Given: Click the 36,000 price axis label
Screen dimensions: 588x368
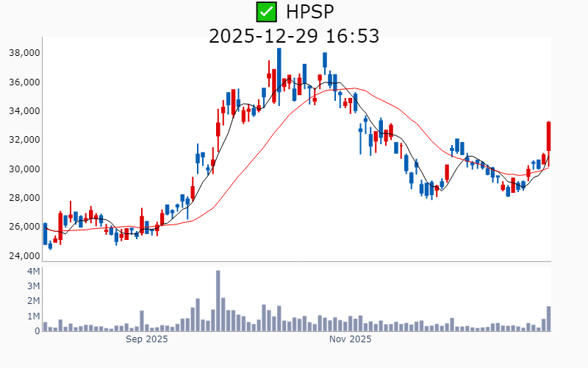Looking at the screenshot, I should (24, 82).
